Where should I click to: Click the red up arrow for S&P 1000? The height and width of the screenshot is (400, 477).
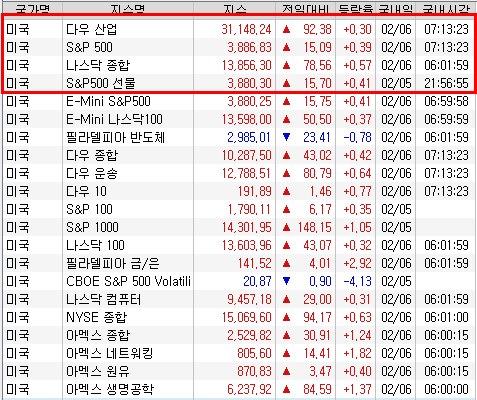286,228
